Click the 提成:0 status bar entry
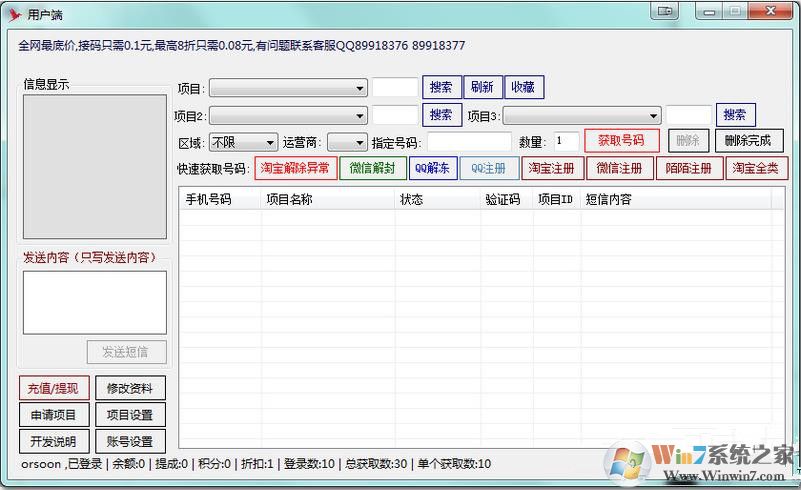The height and width of the screenshot is (490, 801). [172, 464]
